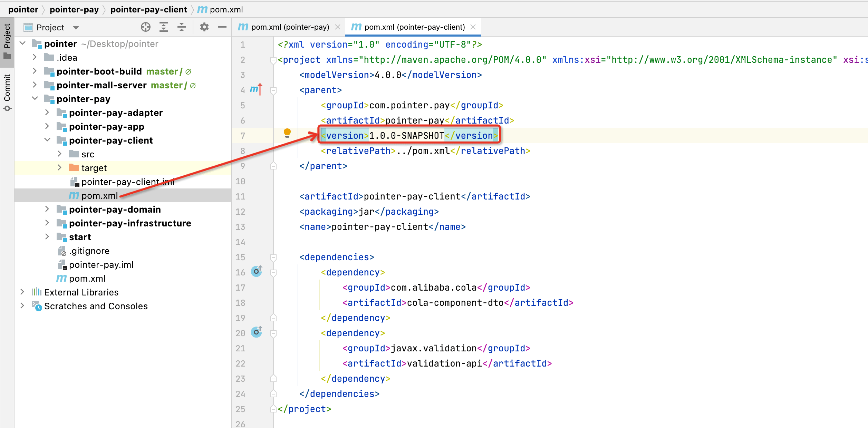Click the dependency gutter icon on line 16
This screenshot has width=868, height=428.
point(257,271)
